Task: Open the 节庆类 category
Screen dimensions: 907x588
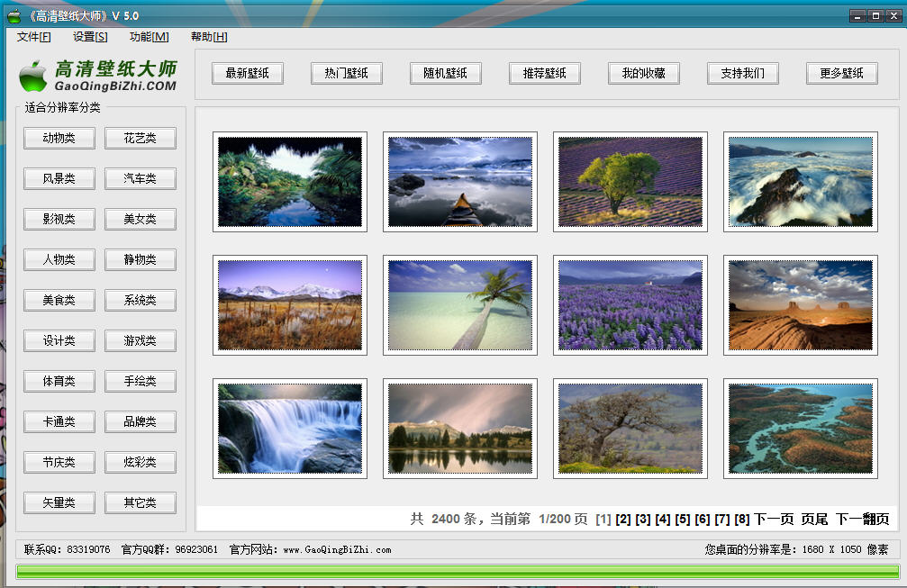Action: 59,462
